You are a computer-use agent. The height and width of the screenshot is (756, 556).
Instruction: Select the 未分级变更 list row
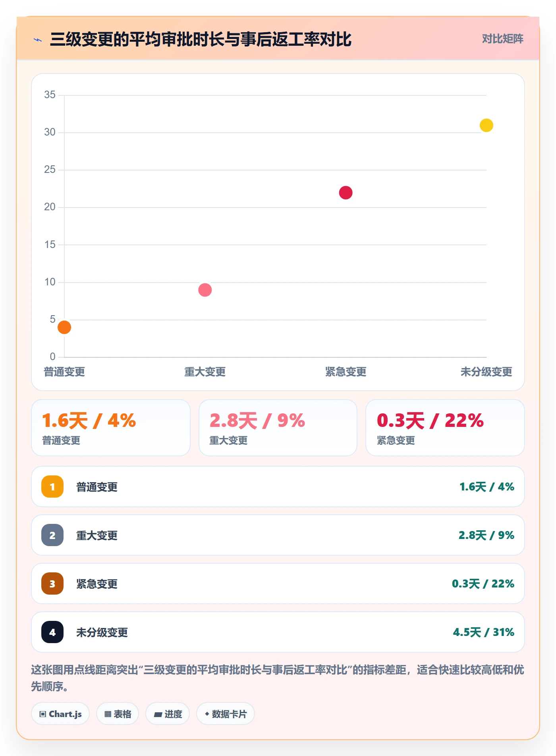[x=278, y=632]
